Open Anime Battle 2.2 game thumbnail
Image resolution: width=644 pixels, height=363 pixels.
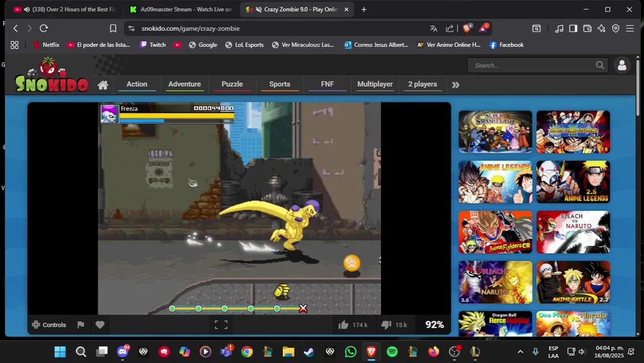pyautogui.click(x=573, y=282)
